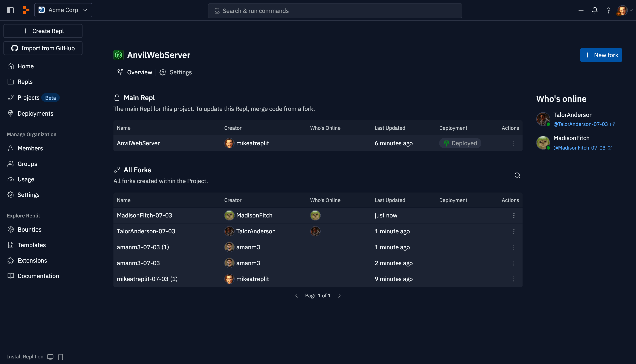Click TalorAnderson online avatar in forks table
This screenshot has width=636, height=364.
click(x=315, y=231)
